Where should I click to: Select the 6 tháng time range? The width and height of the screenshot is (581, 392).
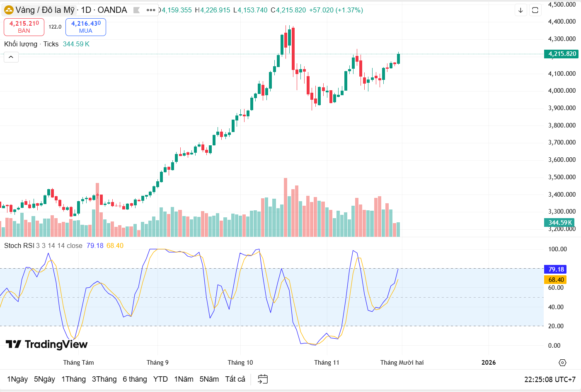click(x=135, y=379)
